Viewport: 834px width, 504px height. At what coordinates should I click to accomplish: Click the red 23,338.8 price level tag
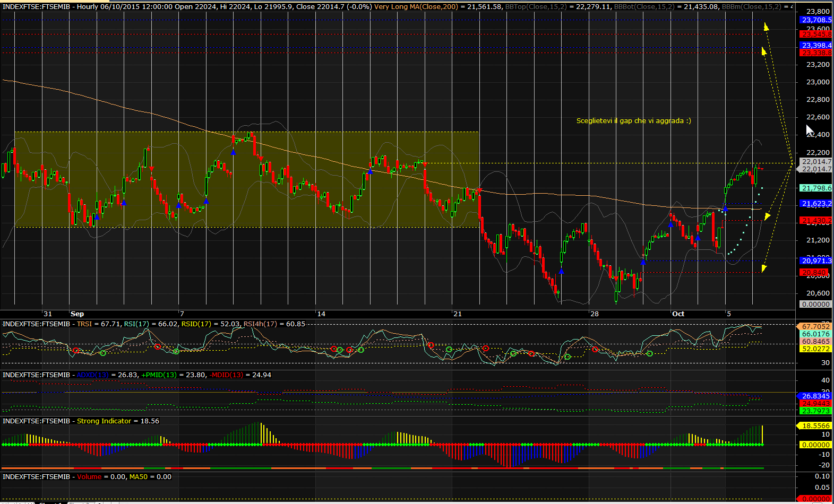[x=815, y=53]
